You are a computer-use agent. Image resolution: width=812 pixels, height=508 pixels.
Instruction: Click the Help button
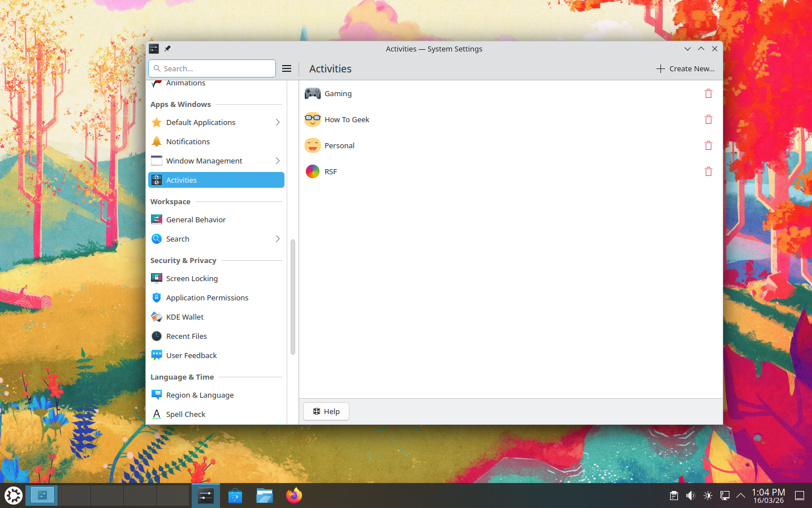coord(326,411)
